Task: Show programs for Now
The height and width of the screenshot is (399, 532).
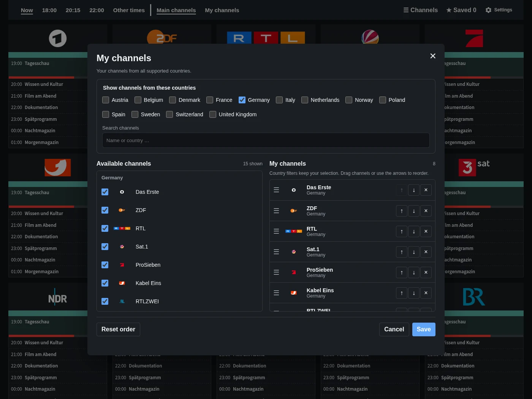Action: [27, 10]
